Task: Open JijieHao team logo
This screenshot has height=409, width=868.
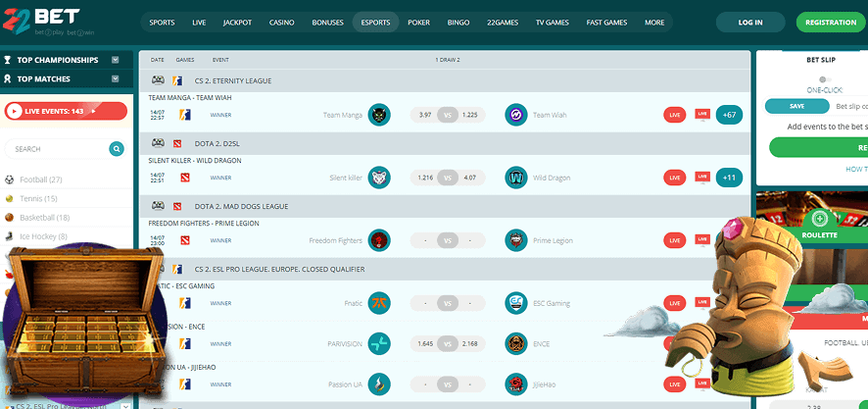Action: (516, 384)
